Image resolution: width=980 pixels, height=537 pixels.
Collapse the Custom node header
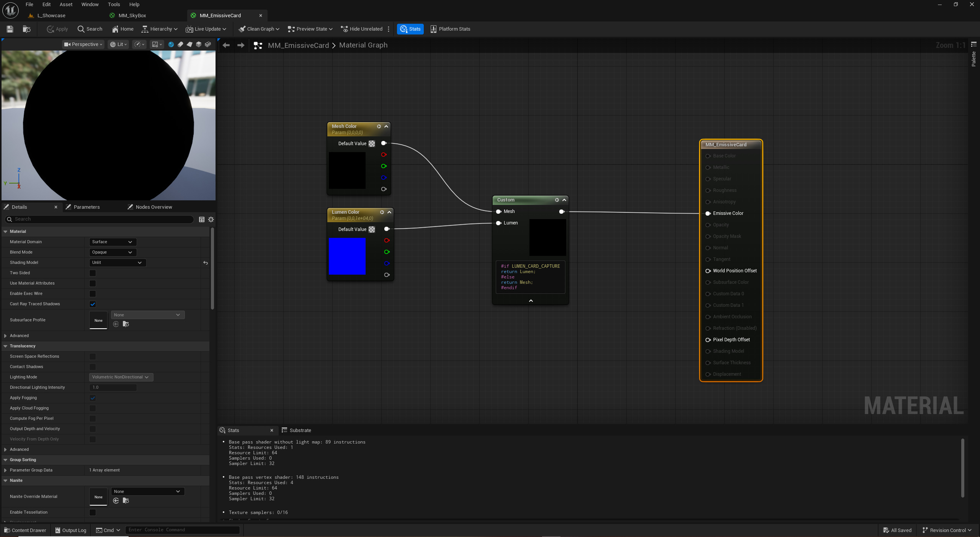(564, 200)
